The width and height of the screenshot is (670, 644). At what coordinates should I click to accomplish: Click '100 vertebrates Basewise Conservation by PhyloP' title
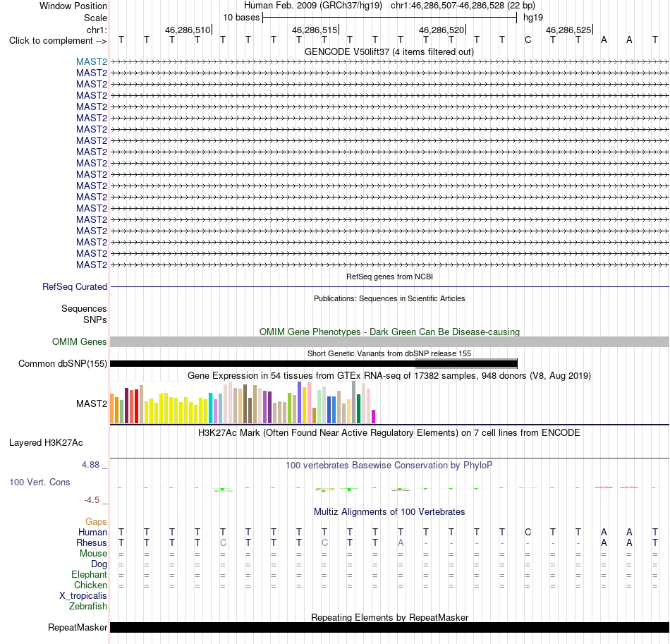point(389,465)
